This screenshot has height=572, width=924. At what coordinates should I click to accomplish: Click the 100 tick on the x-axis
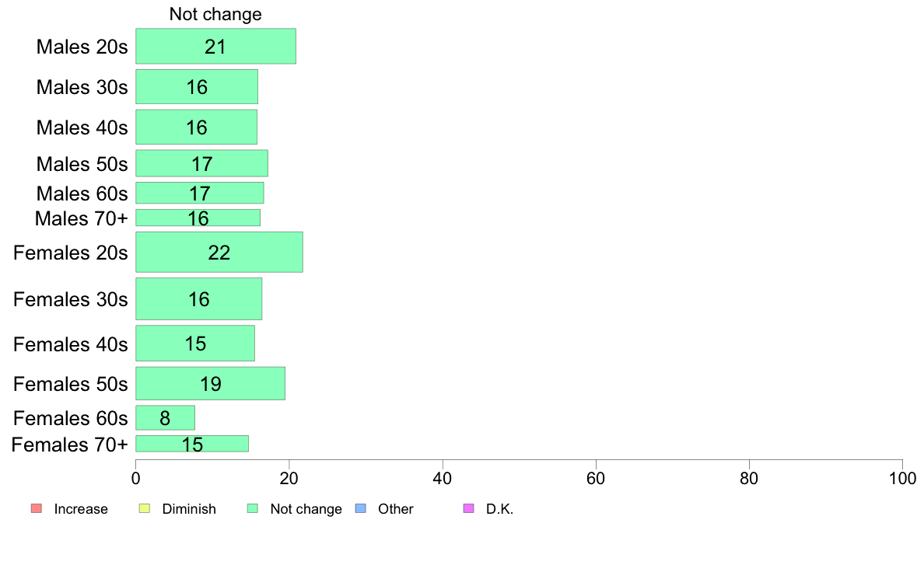pos(902,478)
